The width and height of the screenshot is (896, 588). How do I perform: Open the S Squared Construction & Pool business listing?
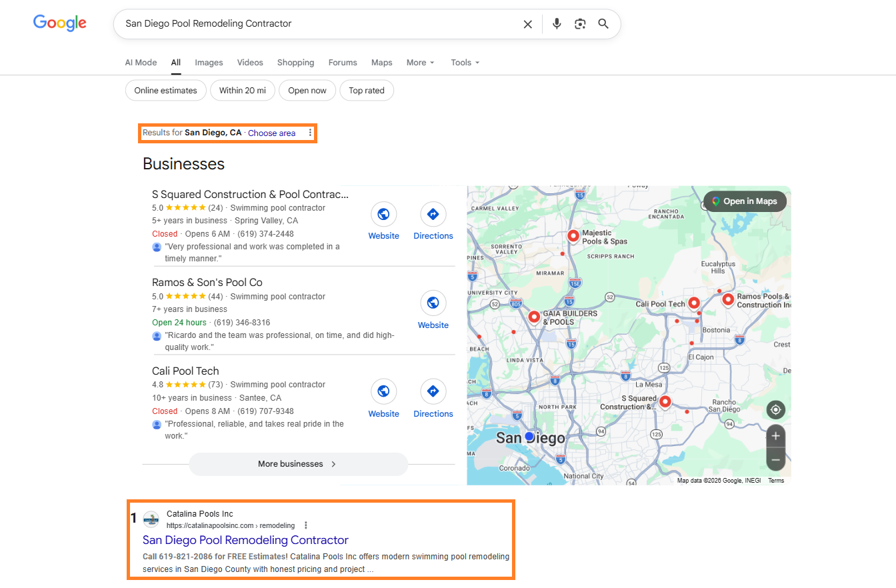coord(250,195)
